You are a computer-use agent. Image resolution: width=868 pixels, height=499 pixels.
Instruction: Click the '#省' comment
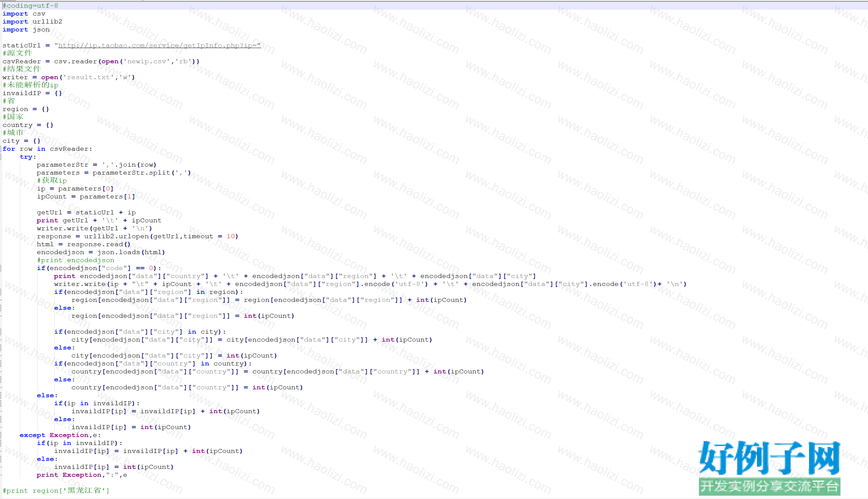[9, 101]
